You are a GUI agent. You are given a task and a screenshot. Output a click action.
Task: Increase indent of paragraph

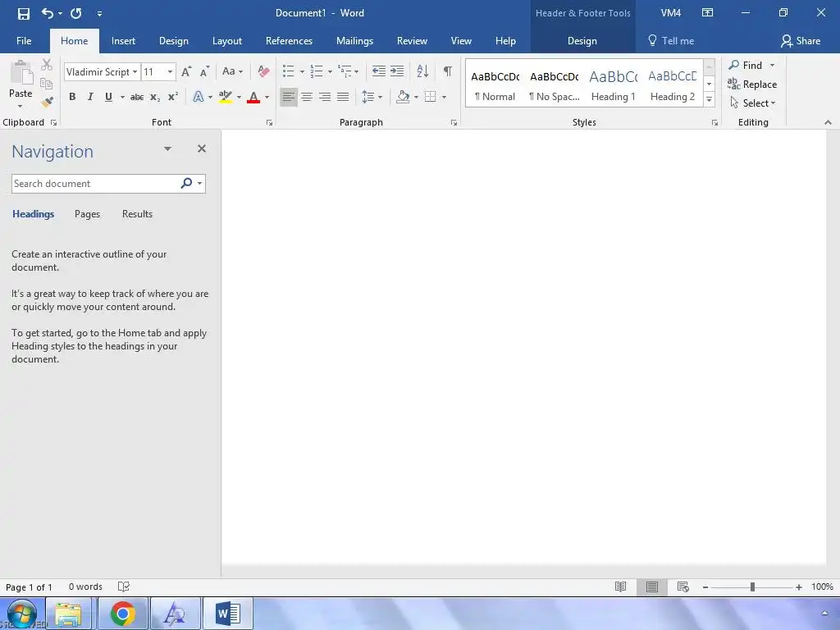coord(397,71)
